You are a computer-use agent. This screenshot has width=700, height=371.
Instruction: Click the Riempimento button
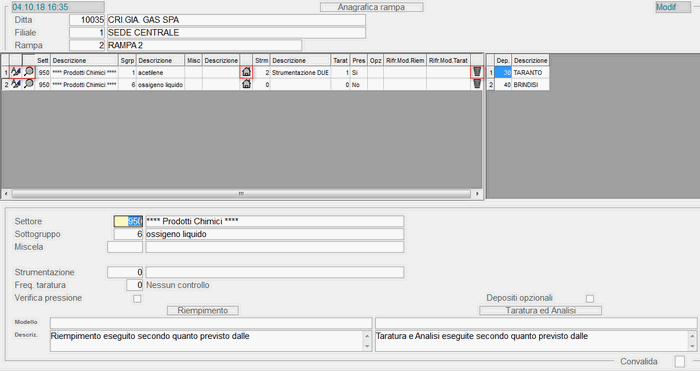(203, 310)
